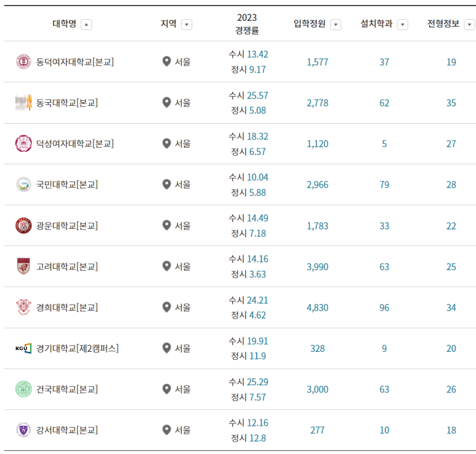Open the 경희대학교[본교] university link
The height and width of the screenshot is (454, 476).
point(67,308)
